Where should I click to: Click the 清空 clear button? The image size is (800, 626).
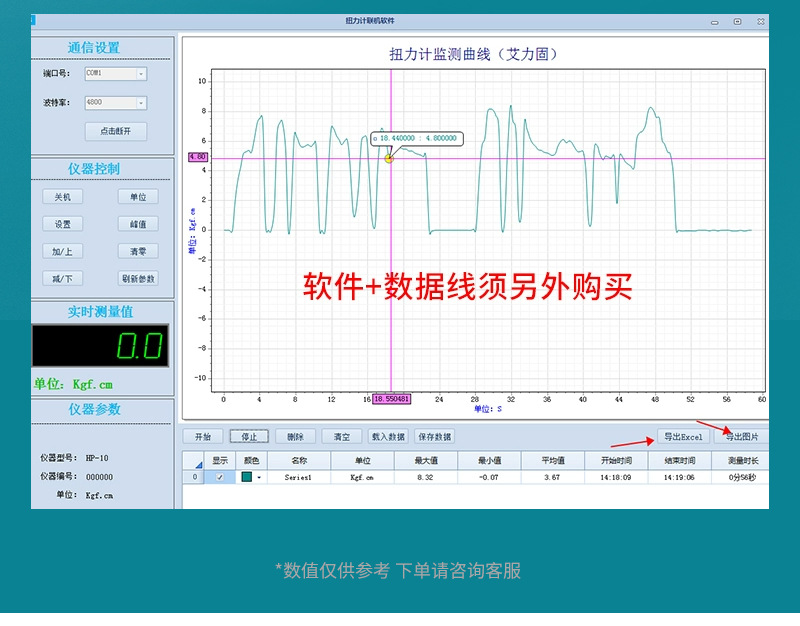pyautogui.click(x=342, y=437)
